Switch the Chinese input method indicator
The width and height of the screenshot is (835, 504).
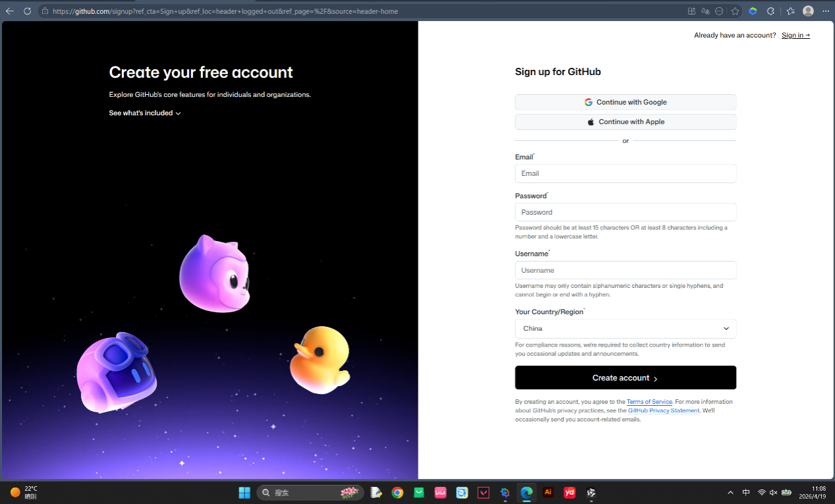[x=746, y=492]
